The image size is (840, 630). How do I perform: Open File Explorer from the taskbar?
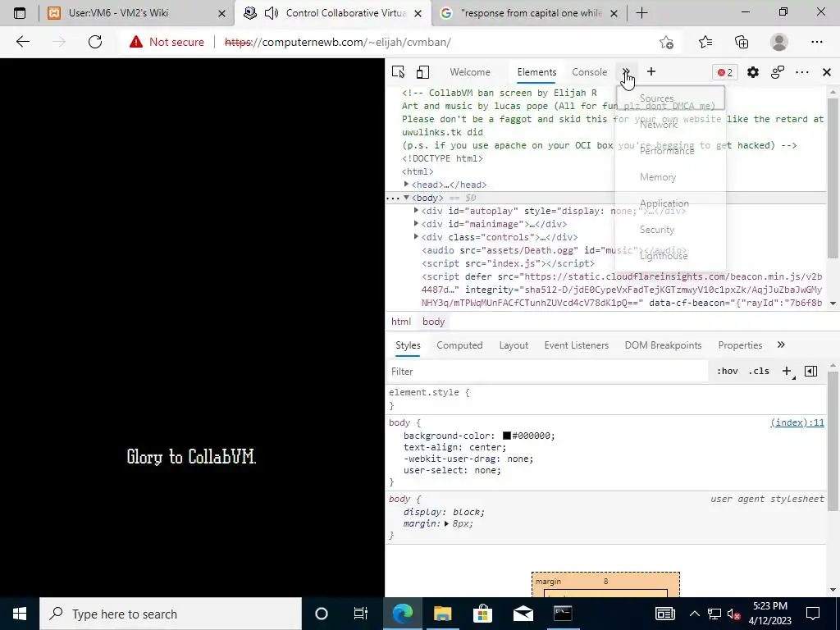point(442,614)
